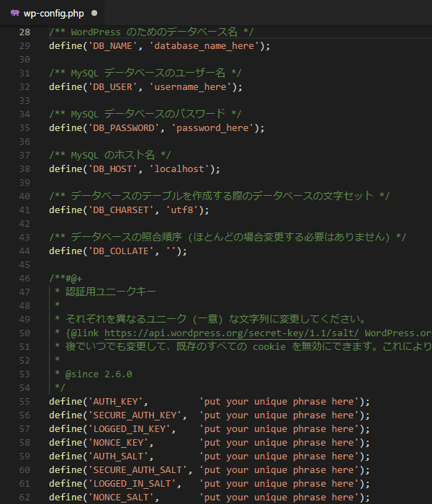The image size is (432, 504).
Task: Click 'LOGGED_IN_KEY' constant text
Action: tap(129, 429)
